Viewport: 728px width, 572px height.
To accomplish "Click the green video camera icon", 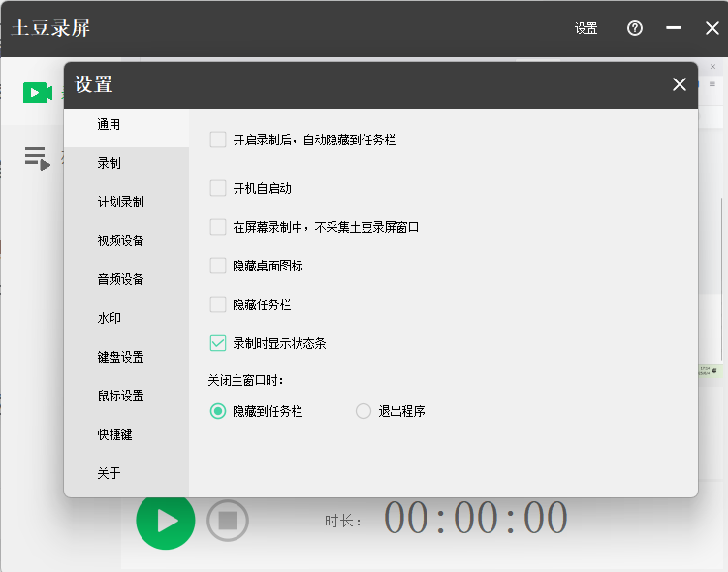I will click(38, 92).
